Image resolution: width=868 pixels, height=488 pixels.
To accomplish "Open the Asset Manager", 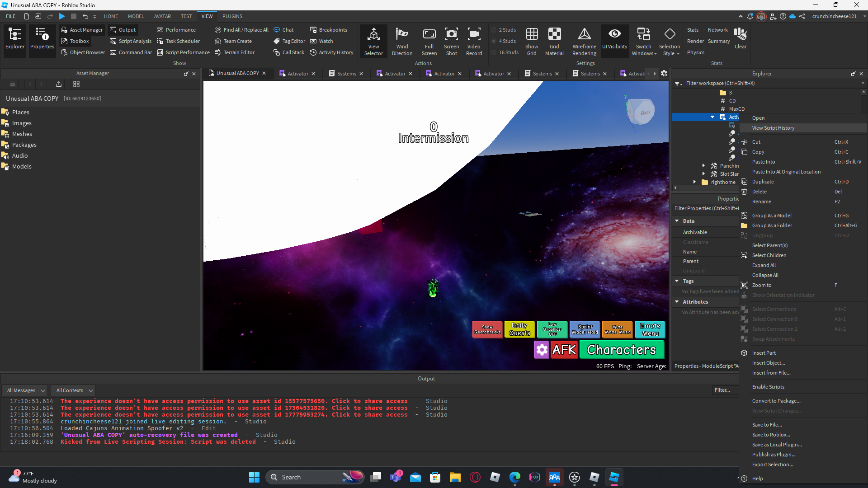I will 82,30.
